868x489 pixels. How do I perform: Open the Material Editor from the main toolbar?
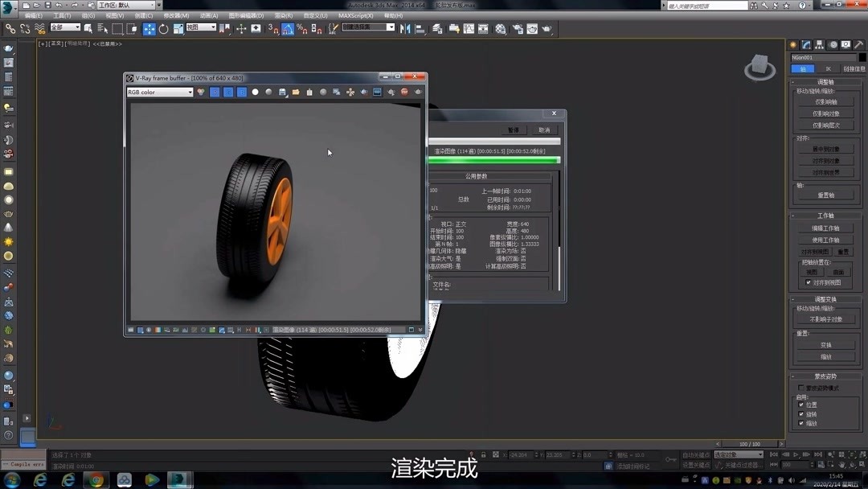pyautogui.click(x=500, y=28)
